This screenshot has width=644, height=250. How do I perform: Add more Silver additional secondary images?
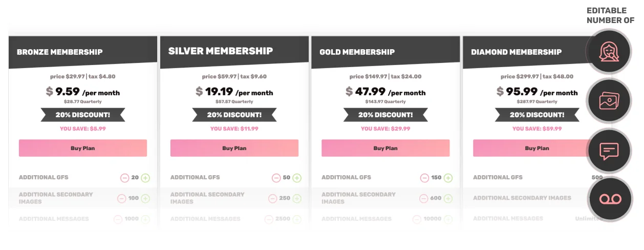pyautogui.click(x=297, y=198)
